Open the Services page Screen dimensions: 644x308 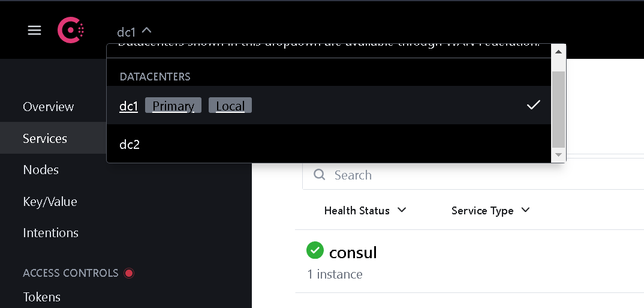pos(45,138)
